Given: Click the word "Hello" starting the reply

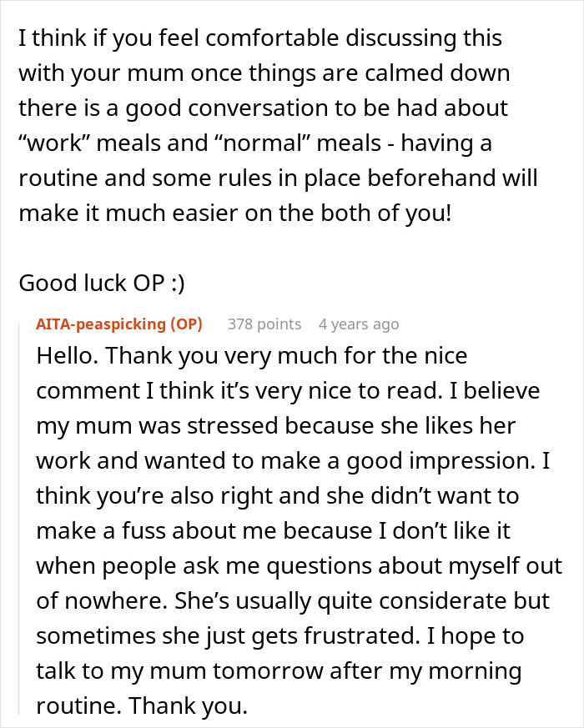Looking at the screenshot, I should [68, 356].
